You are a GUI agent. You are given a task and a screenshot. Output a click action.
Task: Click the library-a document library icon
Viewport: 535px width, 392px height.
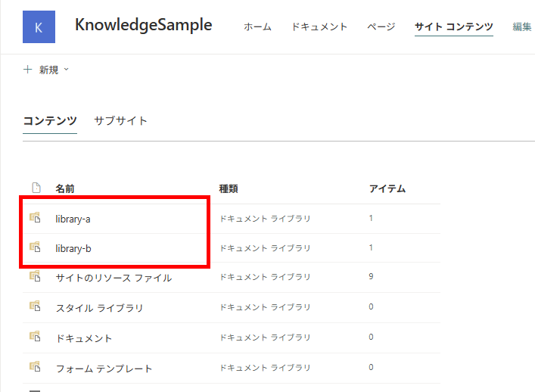click(x=35, y=217)
